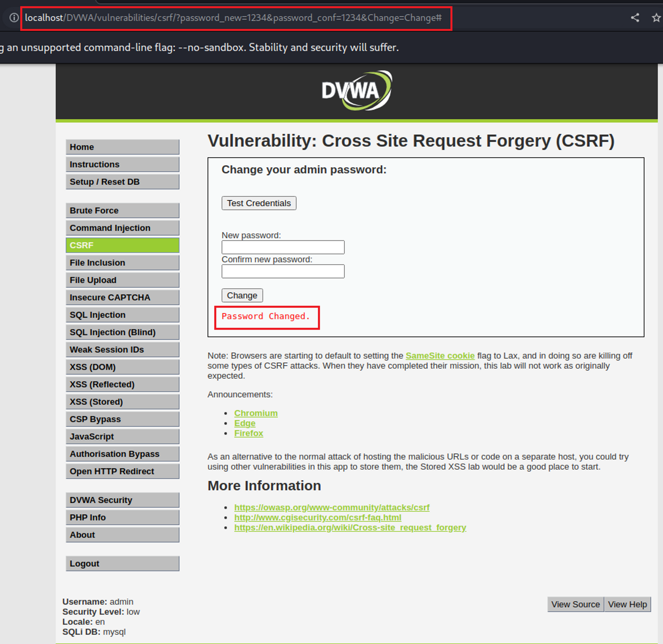Screen dimensions: 663x644
Task: Open the OWASP CSRF reference link
Action: [x=331, y=507]
